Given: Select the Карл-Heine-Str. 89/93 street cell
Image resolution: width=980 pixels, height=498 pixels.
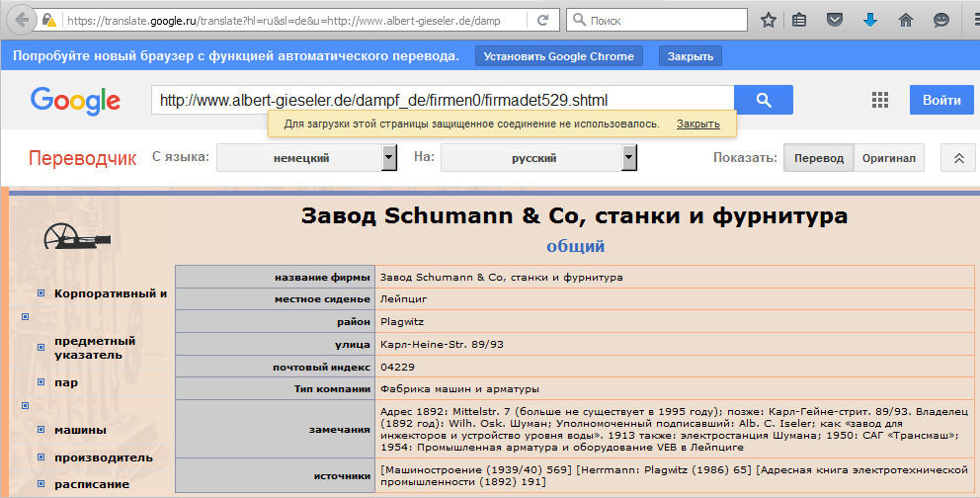Looking at the screenshot, I should click(675, 344).
